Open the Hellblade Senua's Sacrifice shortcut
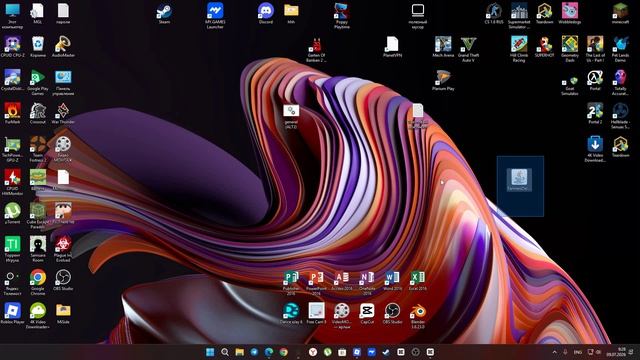 point(620,116)
